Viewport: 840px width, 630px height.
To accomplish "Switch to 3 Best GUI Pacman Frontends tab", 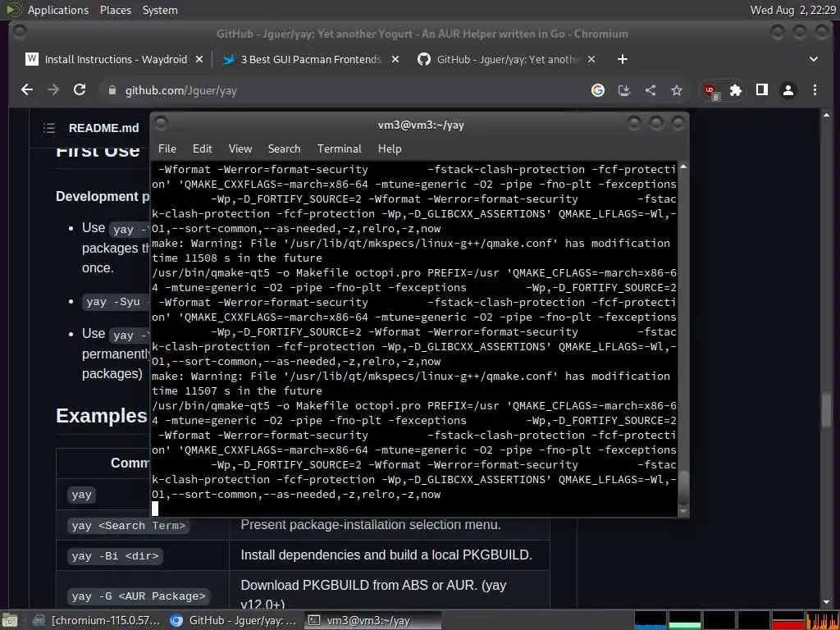I will pos(311,59).
